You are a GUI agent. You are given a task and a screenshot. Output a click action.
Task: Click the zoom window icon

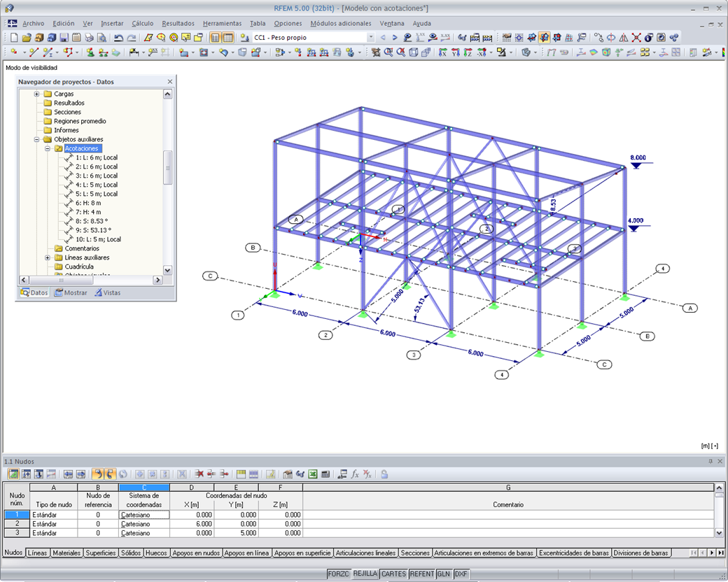(x=388, y=52)
